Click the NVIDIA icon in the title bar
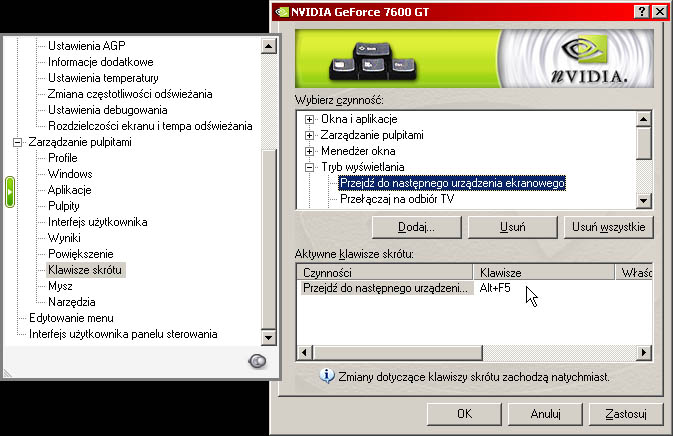The image size is (673, 436). point(282,12)
